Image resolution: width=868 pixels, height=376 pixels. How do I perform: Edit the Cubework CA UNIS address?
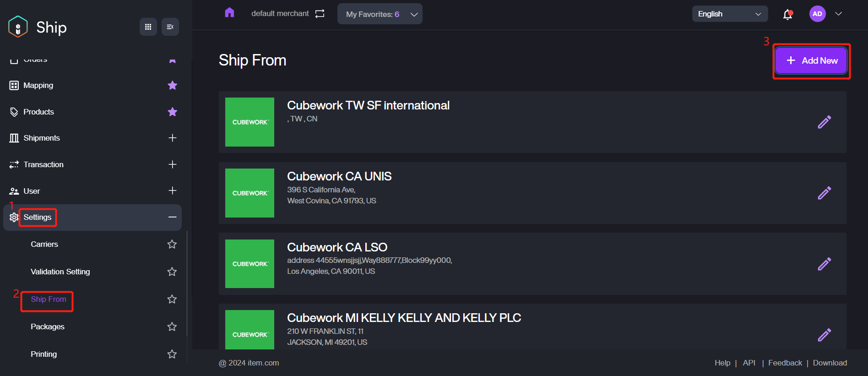[824, 193]
